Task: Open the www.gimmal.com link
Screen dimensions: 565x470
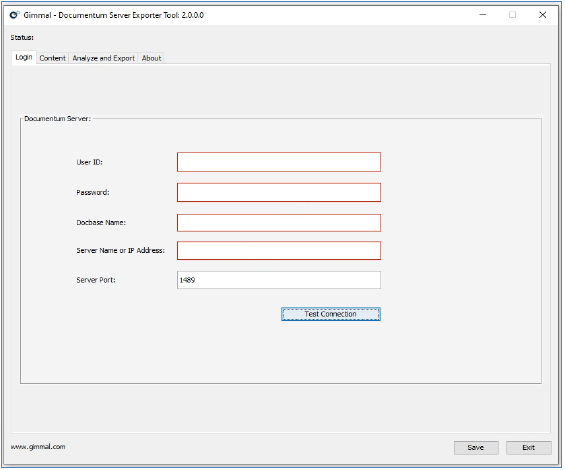Action: 38,447
